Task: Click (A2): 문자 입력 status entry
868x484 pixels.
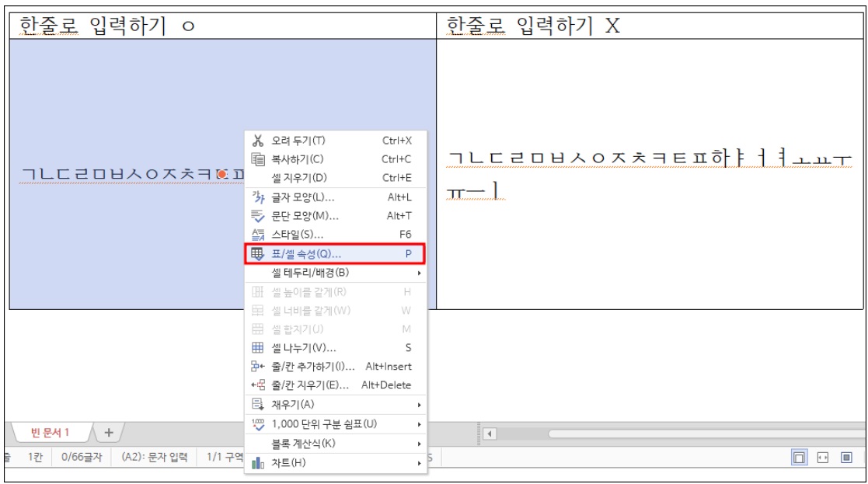Action: 155,458
